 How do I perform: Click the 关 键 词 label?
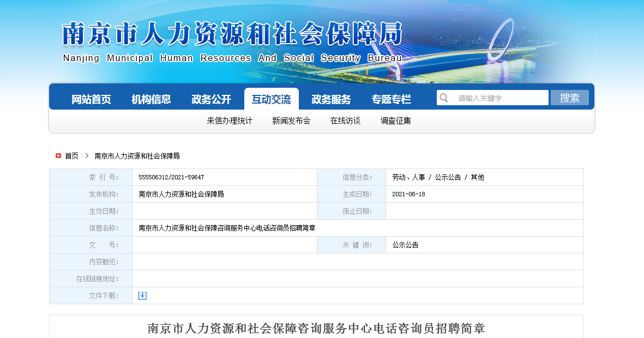(357, 245)
